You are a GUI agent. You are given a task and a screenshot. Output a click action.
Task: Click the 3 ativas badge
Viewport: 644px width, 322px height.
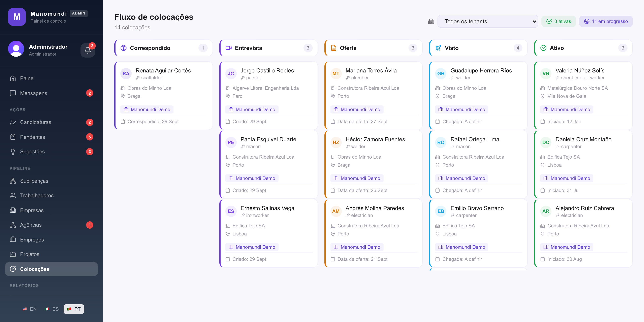pos(558,22)
